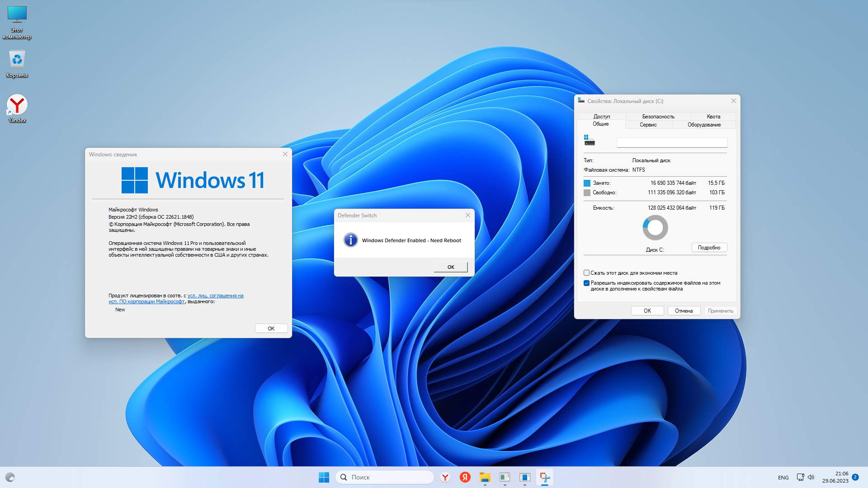This screenshot has width=868, height=488.
Task: Open the Microsoft license agreement link
Action: tap(215, 296)
